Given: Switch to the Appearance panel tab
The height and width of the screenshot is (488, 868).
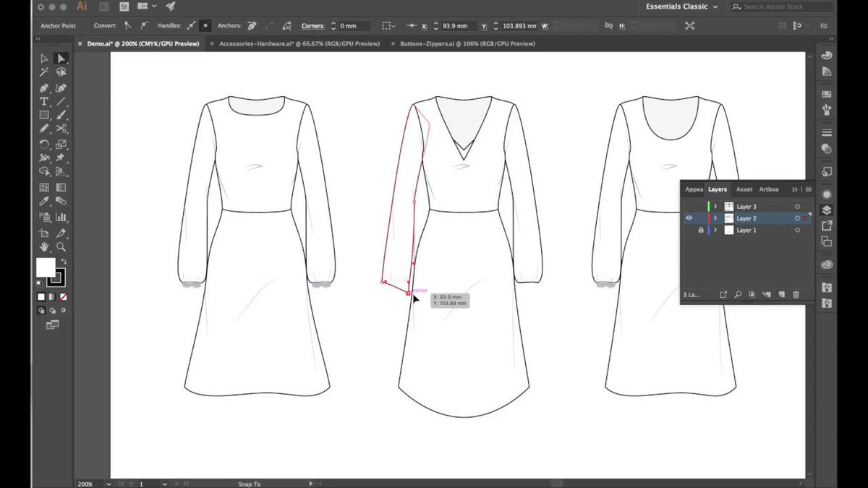Looking at the screenshot, I should (694, 189).
